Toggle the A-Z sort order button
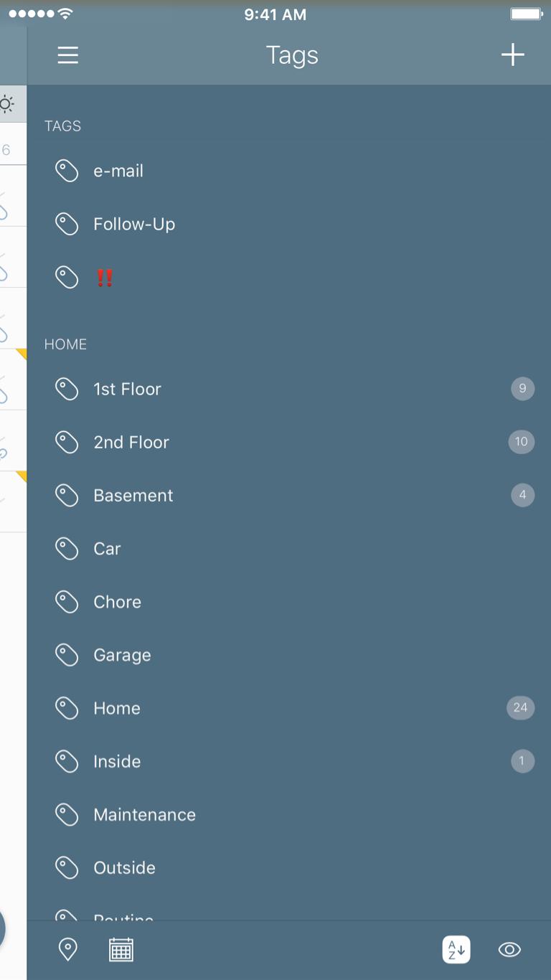The height and width of the screenshot is (980, 551). 456,949
